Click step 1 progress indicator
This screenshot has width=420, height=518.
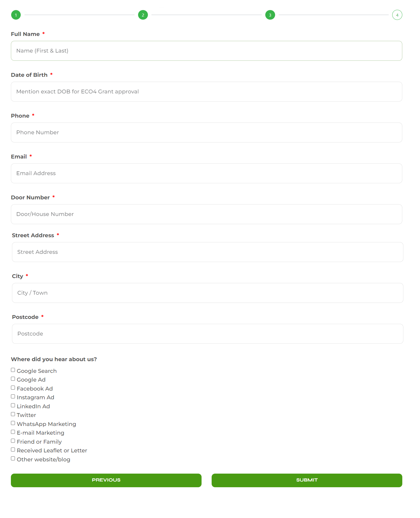[16, 15]
